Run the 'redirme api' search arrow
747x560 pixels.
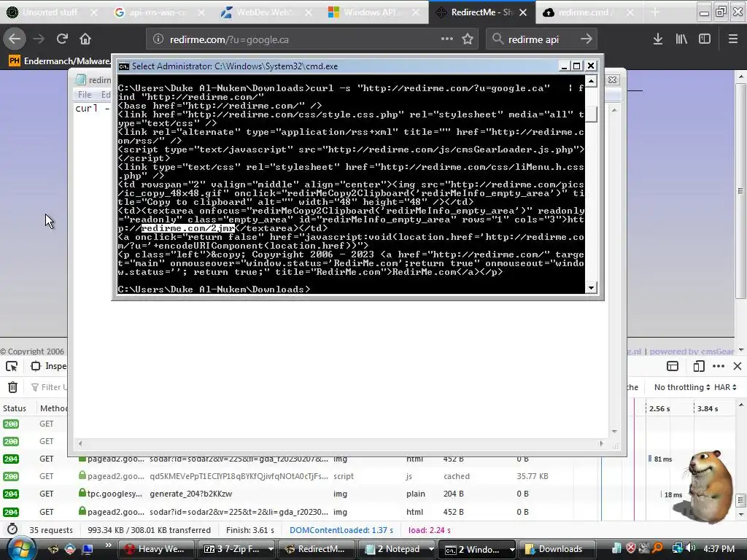586,39
